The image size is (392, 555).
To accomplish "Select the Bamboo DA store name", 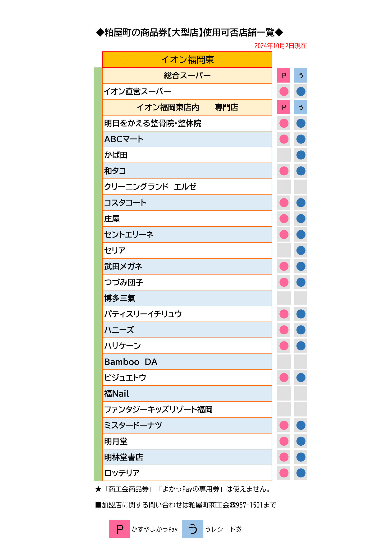I will coord(131,362).
